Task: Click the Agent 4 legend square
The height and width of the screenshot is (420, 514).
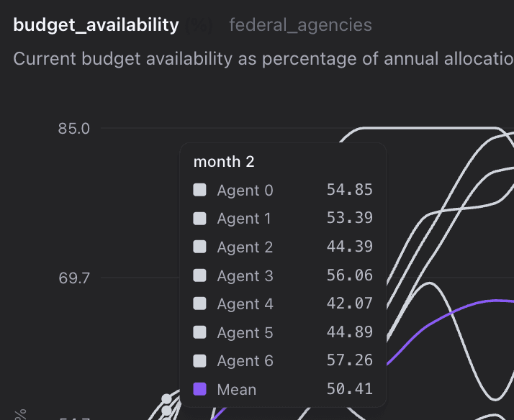Action: tap(200, 303)
